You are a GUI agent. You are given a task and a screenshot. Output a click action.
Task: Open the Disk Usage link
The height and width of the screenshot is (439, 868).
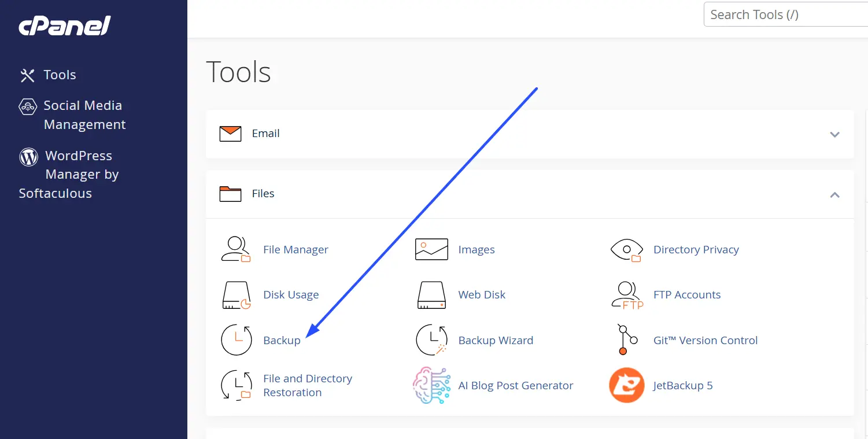291,295
